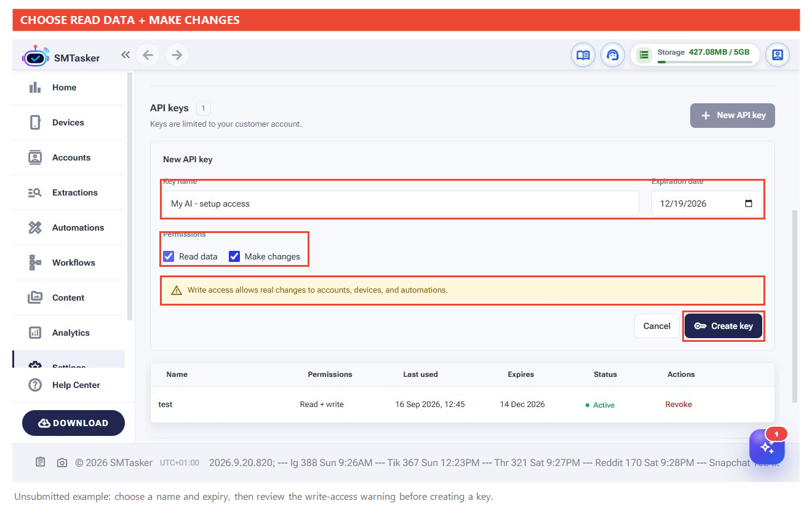Toggle the Make changes checkbox
The width and height of the screenshot is (812, 514).
point(234,256)
